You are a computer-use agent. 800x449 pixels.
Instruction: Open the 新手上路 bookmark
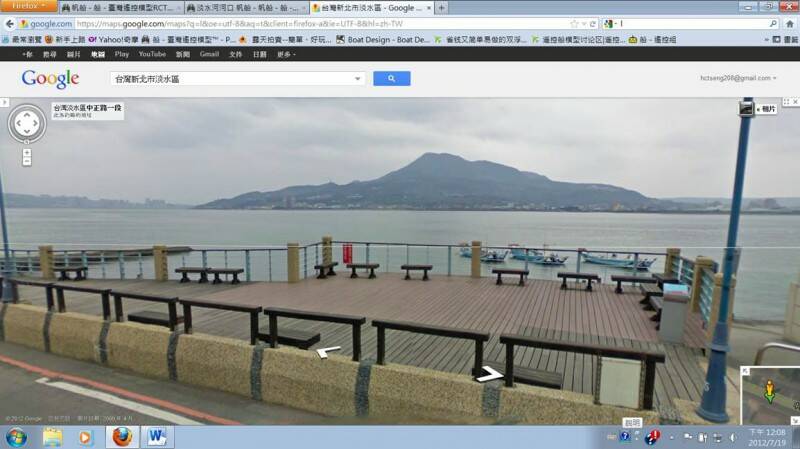pos(65,39)
